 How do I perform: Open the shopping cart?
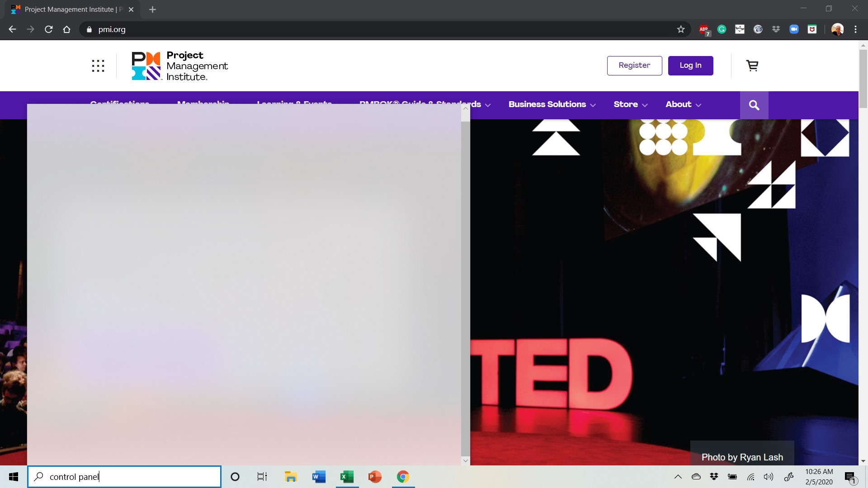pyautogui.click(x=752, y=66)
